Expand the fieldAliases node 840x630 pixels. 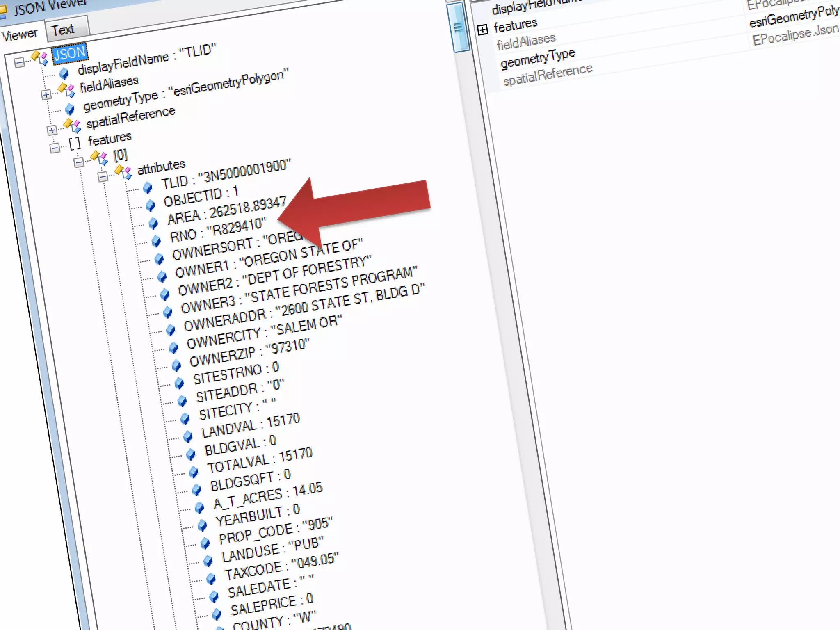point(46,95)
